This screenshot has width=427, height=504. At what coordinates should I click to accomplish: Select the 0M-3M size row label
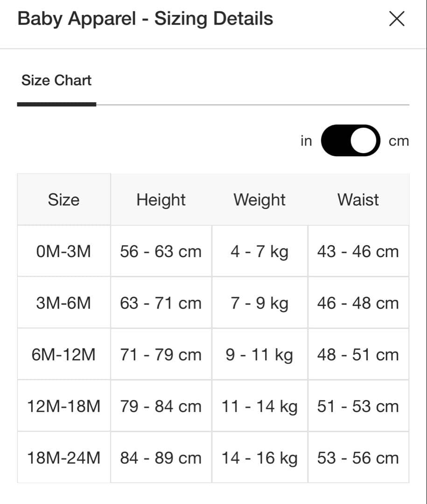click(63, 252)
